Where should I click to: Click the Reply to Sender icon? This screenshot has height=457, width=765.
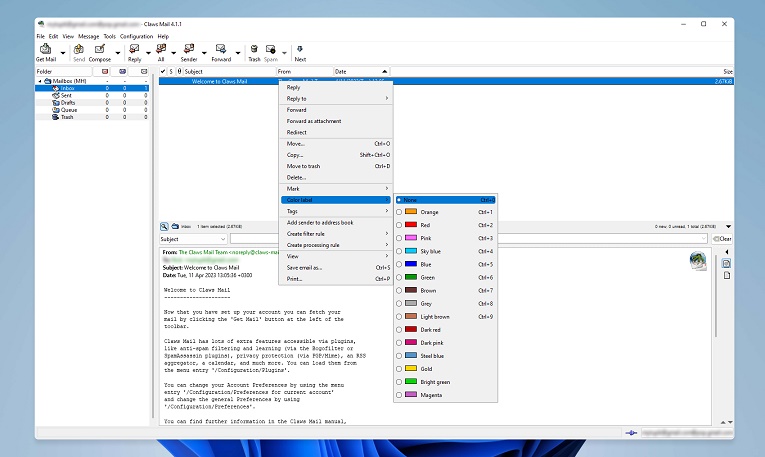[189, 49]
